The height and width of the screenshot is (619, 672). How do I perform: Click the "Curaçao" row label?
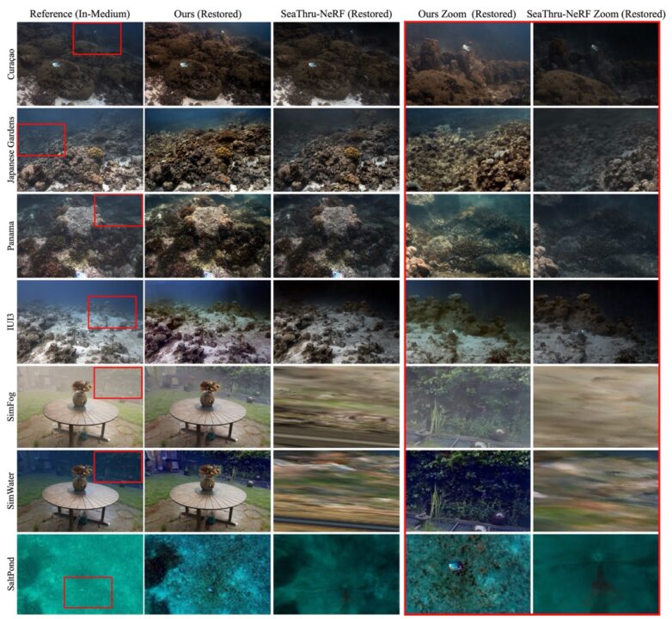pyautogui.click(x=10, y=64)
